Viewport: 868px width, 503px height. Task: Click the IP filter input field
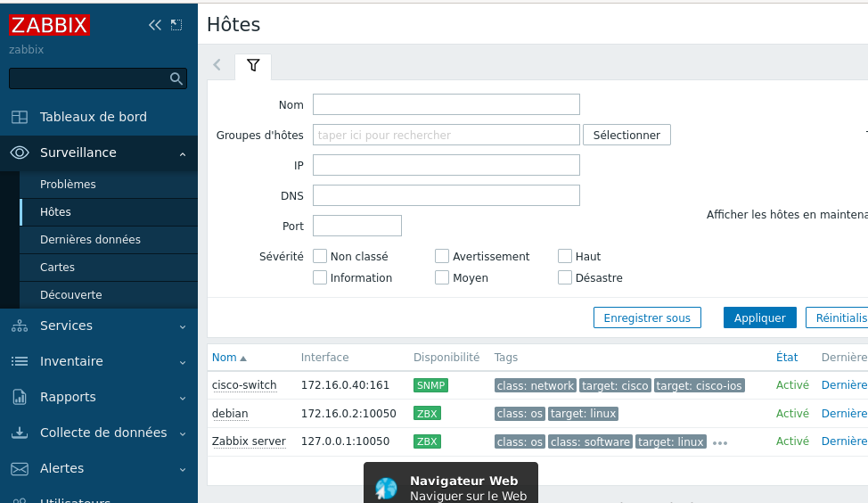click(x=446, y=165)
